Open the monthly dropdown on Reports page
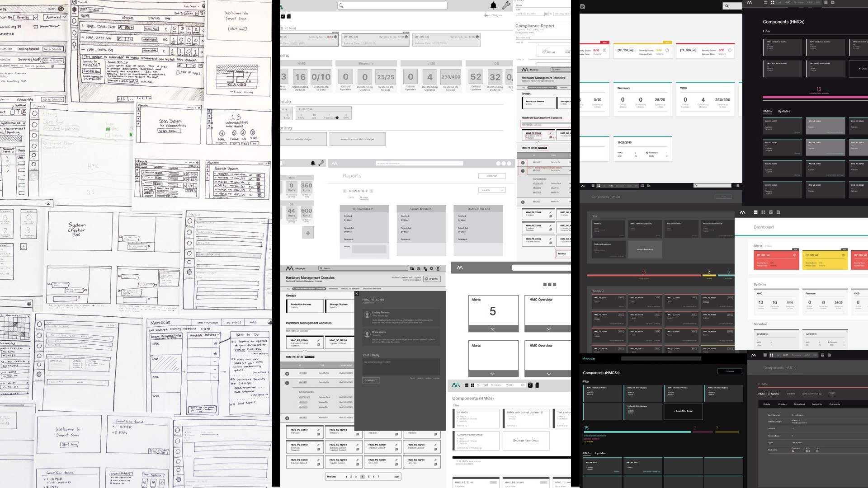The image size is (868, 488). coord(492,190)
